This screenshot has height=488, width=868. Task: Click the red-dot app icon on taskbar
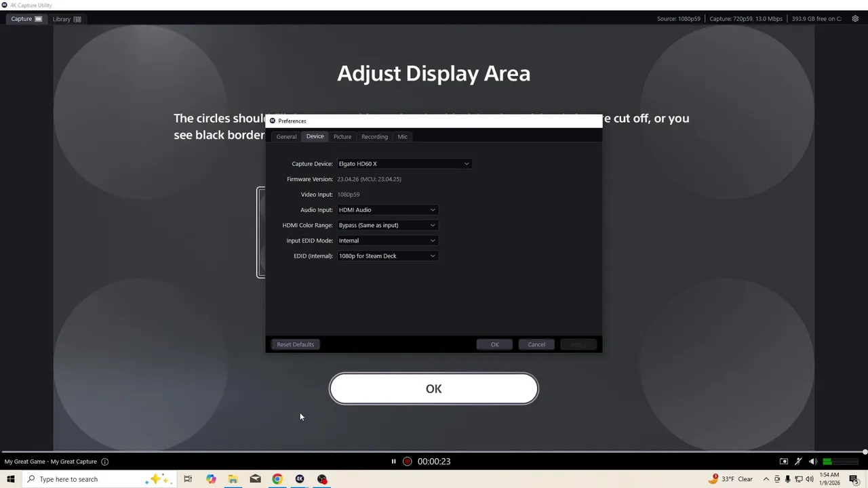pyautogui.click(x=322, y=479)
